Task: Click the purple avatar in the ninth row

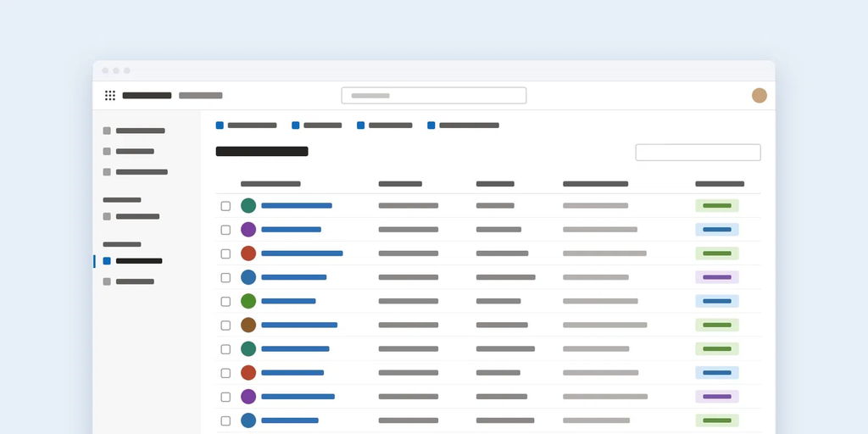Action: click(x=248, y=397)
